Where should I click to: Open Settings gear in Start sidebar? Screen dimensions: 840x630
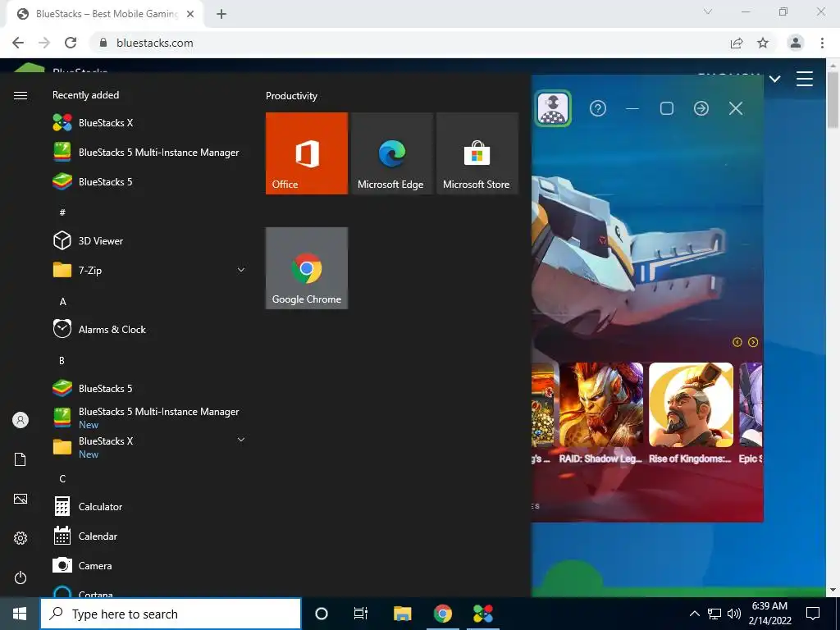[x=21, y=538]
